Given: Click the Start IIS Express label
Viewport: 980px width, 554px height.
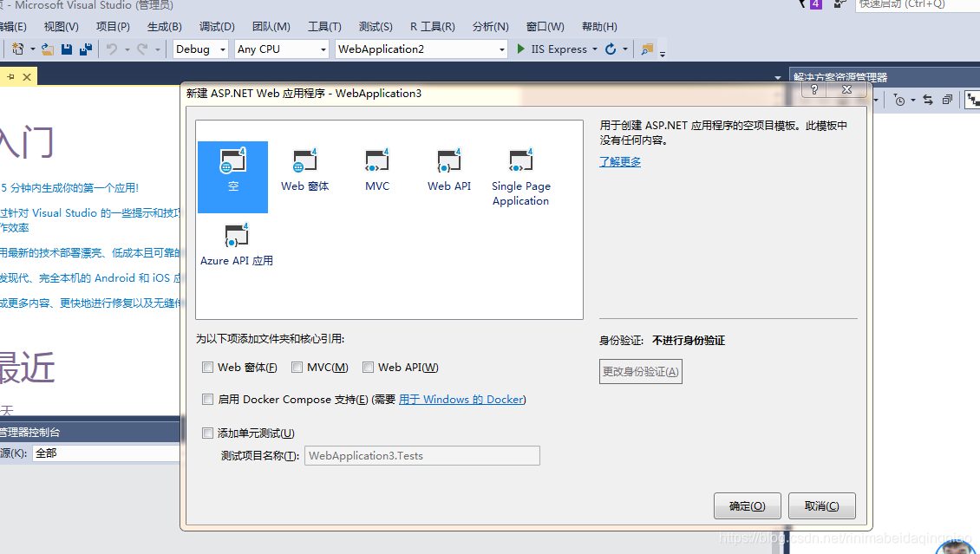Looking at the screenshot, I should click(x=559, y=49).
